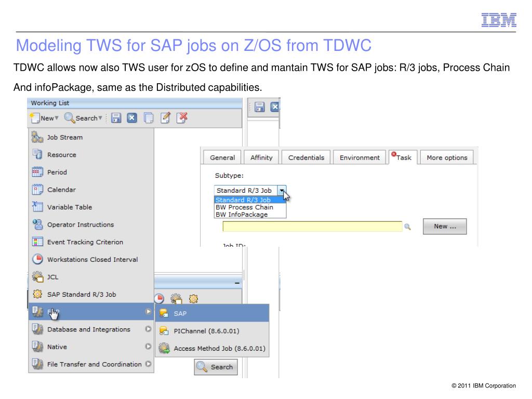Open the Native menu entry
The width and height of the screenshot is (532, 399).
pos(91,347)
